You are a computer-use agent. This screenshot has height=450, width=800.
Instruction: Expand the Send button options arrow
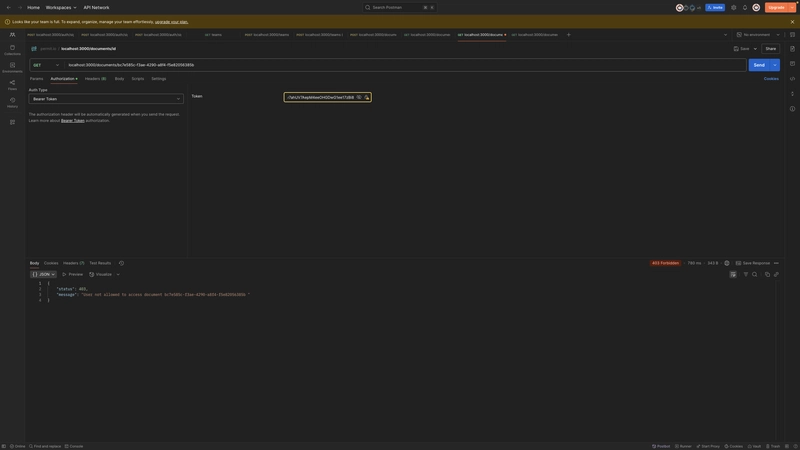tap(775, 65)
